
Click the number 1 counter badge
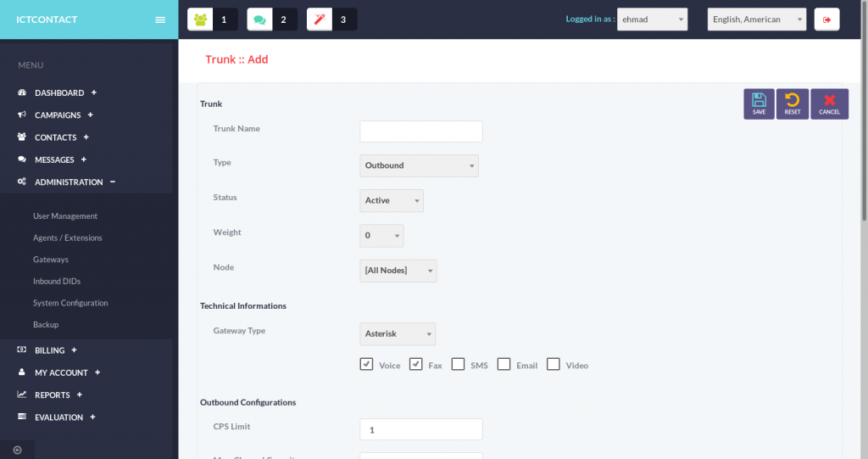[224, 20]
